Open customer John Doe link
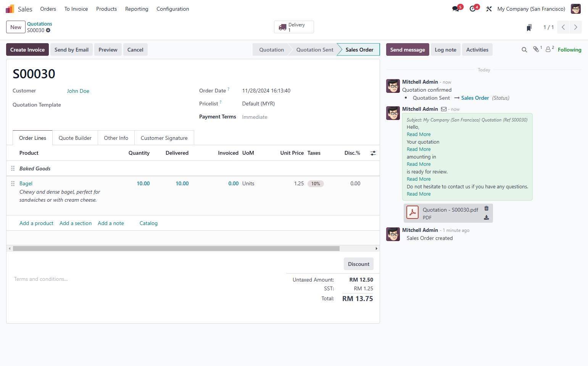The image size is (588, 366). pyautogui.click(x=78, y=91)
